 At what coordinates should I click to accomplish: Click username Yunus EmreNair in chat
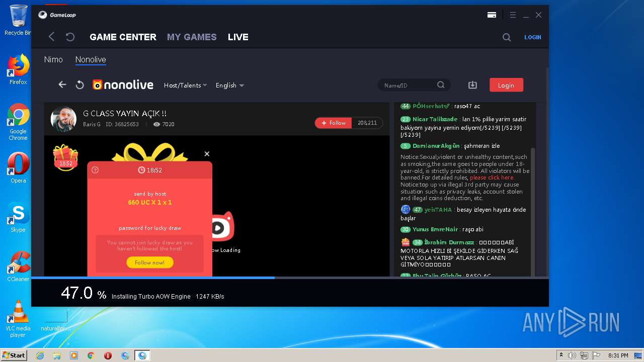point(435,229)
